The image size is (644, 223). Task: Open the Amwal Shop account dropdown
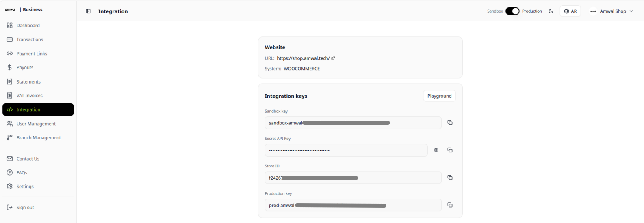[x=612, y=11]
